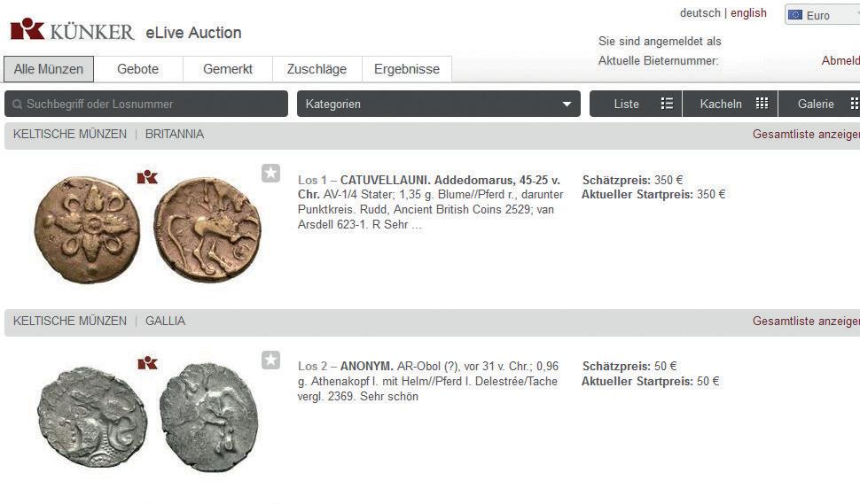The height and width of the screenshot is (504, 860).
Task: Click the list view icon beside Liste
Action: pos(667,104)
